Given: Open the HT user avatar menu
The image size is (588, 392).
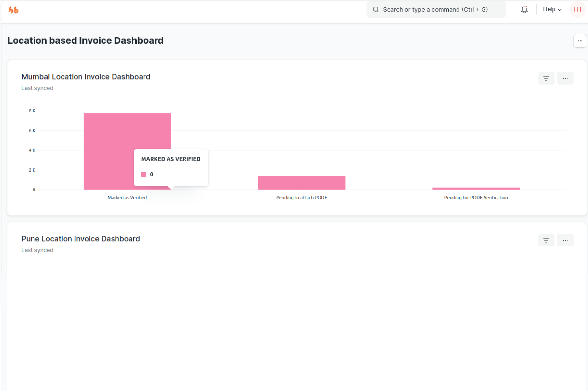Looking at the screenshot, I should 577,9.
